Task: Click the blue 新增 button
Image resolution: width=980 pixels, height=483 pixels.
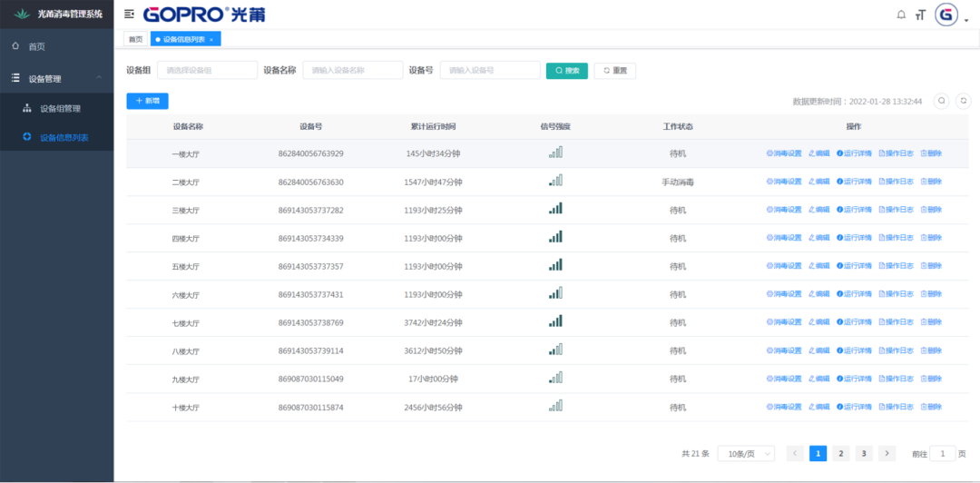Action: click(148, 101)
